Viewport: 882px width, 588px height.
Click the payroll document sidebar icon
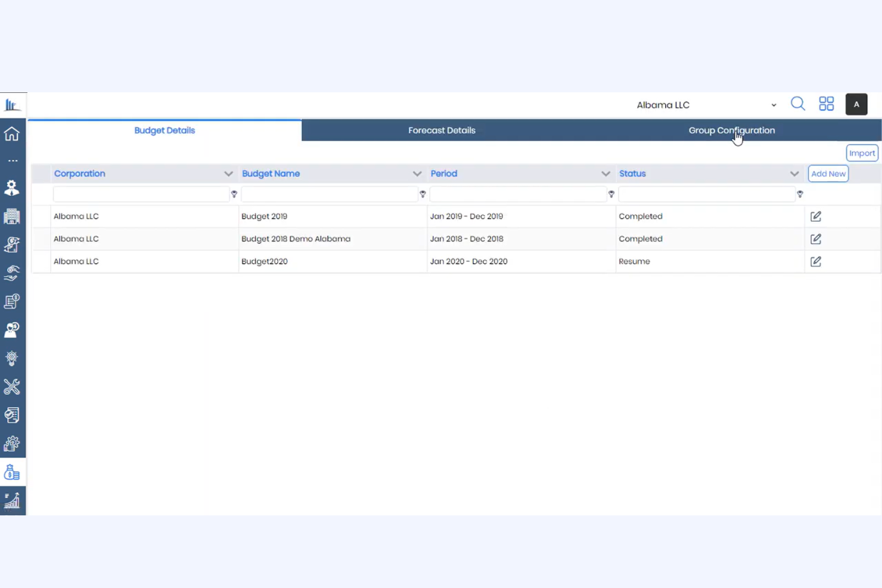[12, 301]
